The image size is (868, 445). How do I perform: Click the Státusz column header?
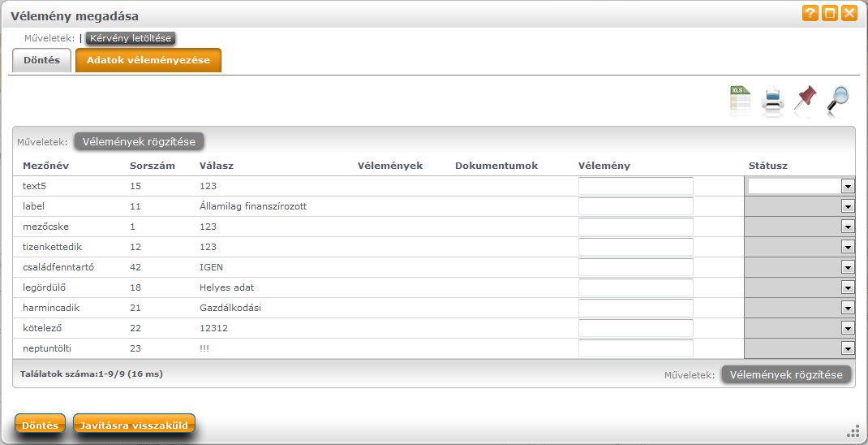coord(767,166)
